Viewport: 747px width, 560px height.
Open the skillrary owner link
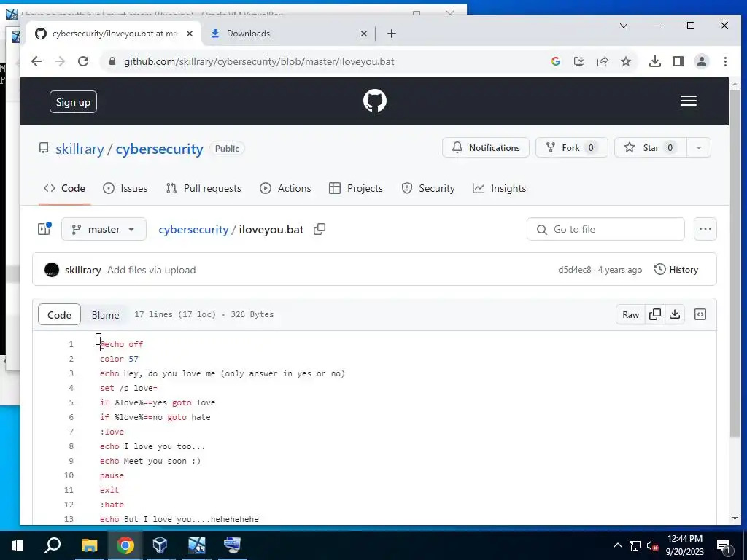80,149
